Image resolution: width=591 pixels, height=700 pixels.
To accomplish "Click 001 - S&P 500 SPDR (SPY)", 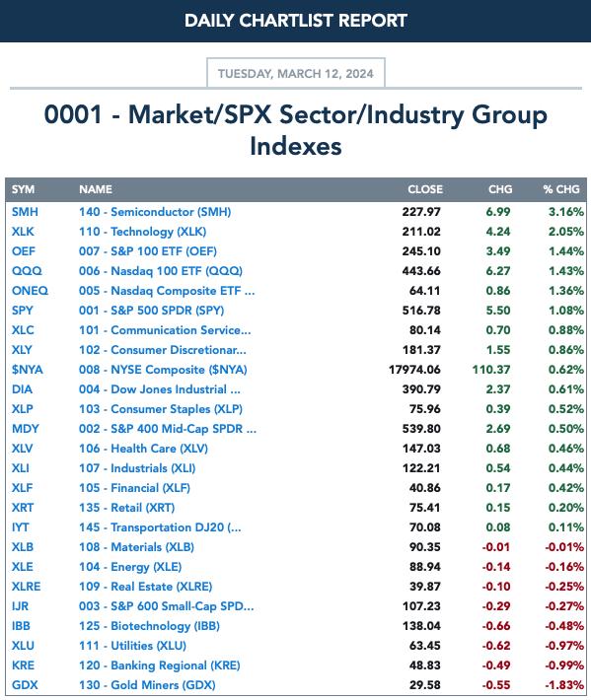I will tap(151, 311).
